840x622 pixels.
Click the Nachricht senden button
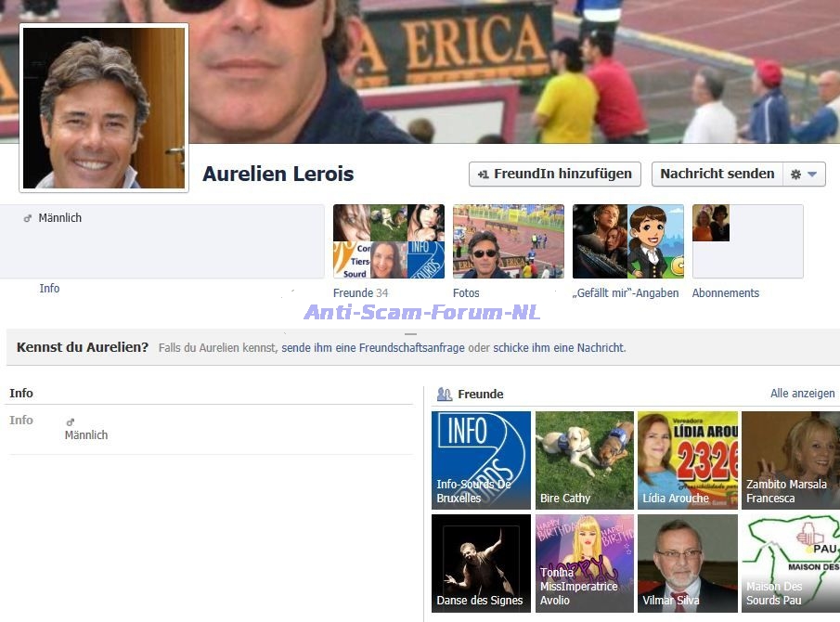click(717, 174)
